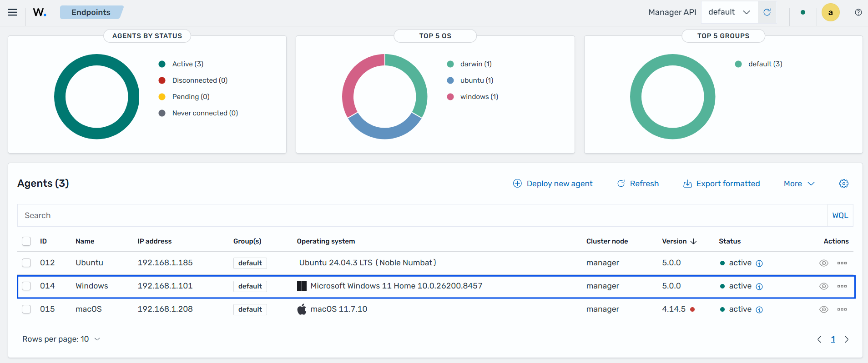Click the outdated version red dot for macOS
The width and height of the screenshot is (868, 363).
pyautogui.click(x=692, y=309)
